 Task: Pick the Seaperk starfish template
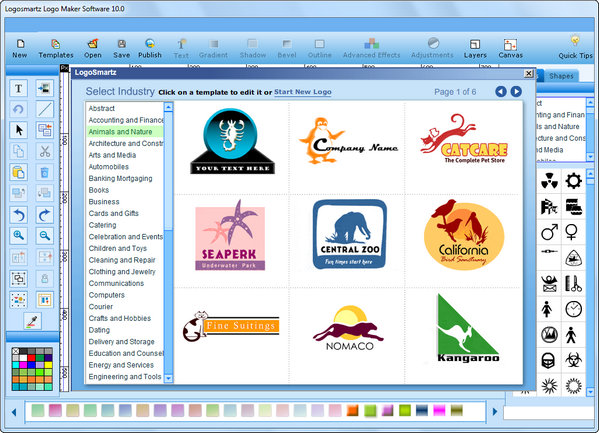pos(230,235)
